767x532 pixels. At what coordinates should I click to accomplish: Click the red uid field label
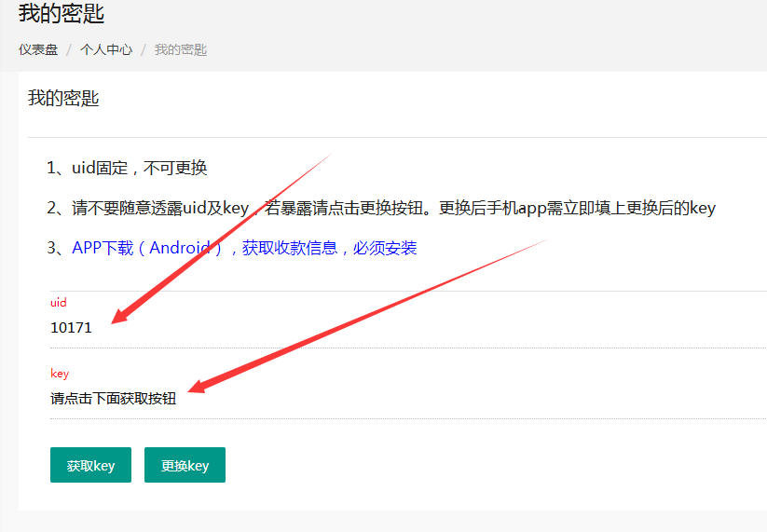click(x=59, y=303)
